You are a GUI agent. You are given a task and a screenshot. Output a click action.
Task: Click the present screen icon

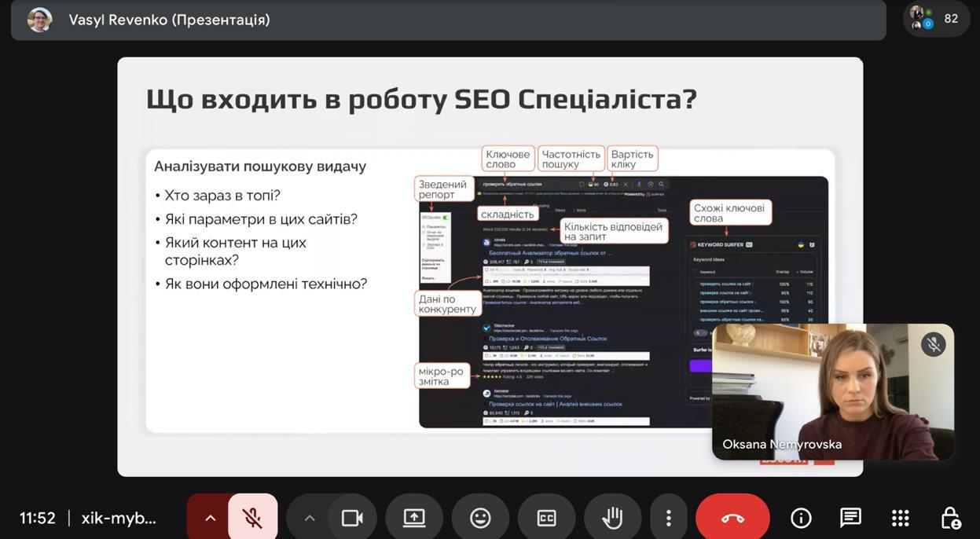coord(414,518)
